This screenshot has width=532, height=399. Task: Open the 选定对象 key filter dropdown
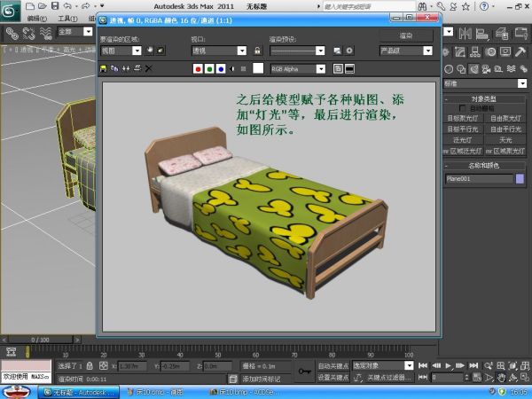[x=383, y=365]
